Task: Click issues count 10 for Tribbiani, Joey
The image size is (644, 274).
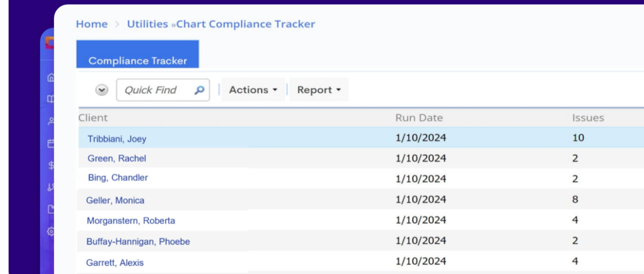Action: click(x=578, y=138)
